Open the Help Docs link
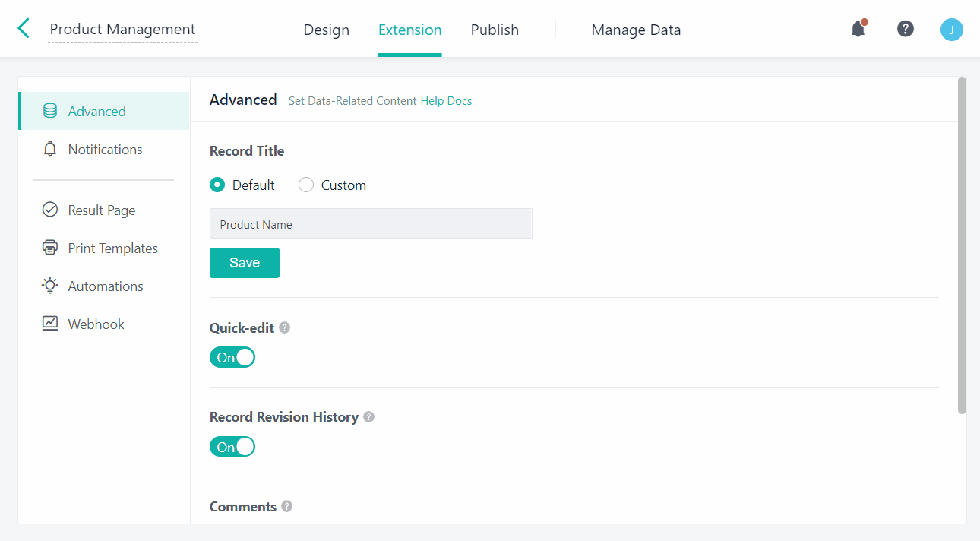The image size is (980, 541). (x=446, y=101)
